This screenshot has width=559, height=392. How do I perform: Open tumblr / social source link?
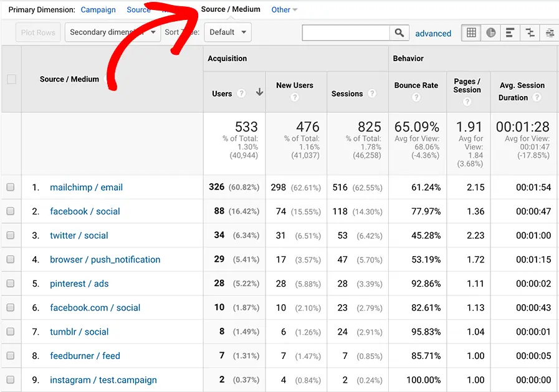click(79, 332)
